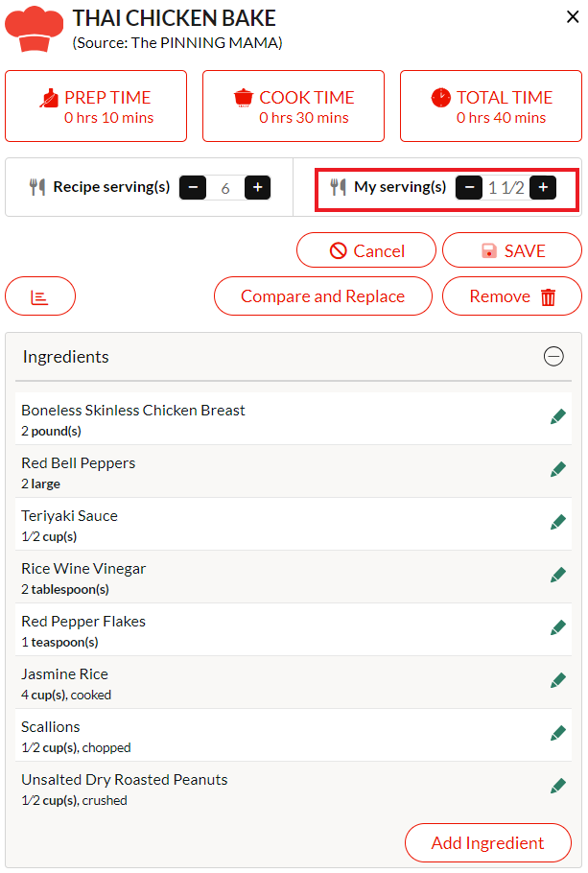Save the recipe with SAVE button
The height and width of the screenshot is (873, 588).
[x=512, y=250]
